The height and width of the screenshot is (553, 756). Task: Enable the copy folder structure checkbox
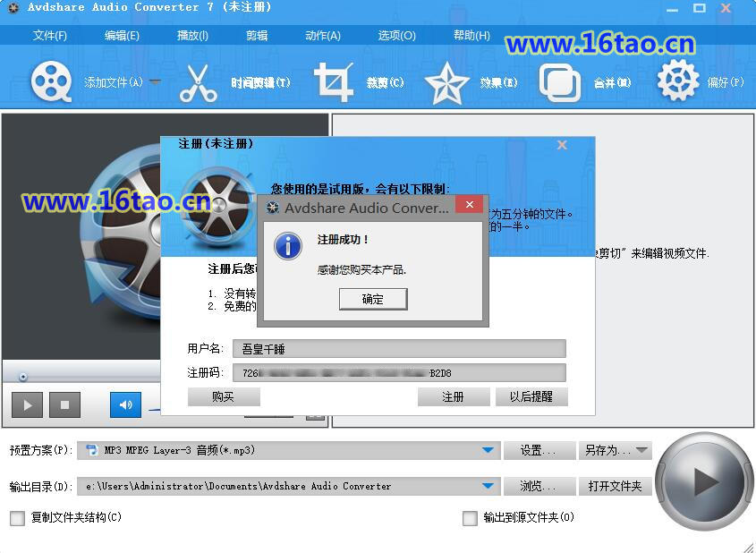pos(17,518)
